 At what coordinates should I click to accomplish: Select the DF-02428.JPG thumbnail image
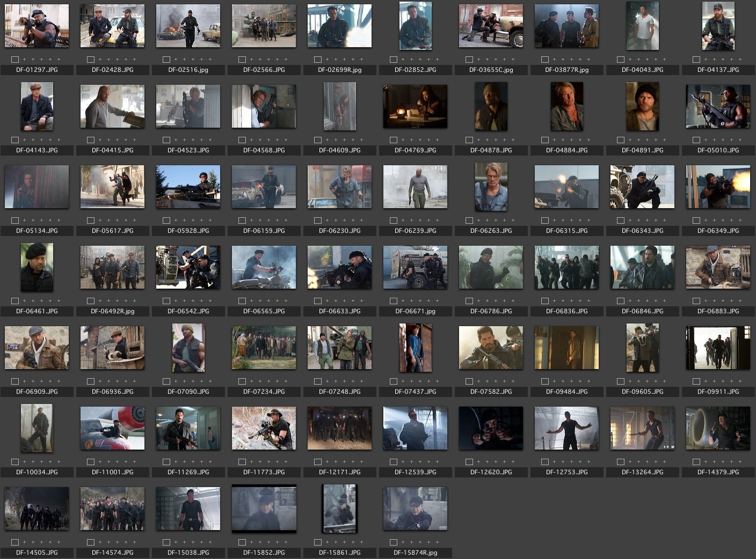112,26
